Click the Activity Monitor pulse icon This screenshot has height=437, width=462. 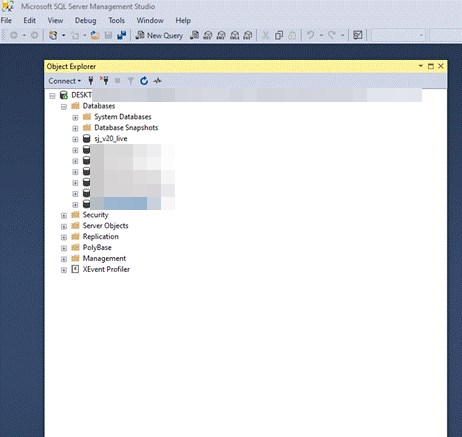click(157, 81)
